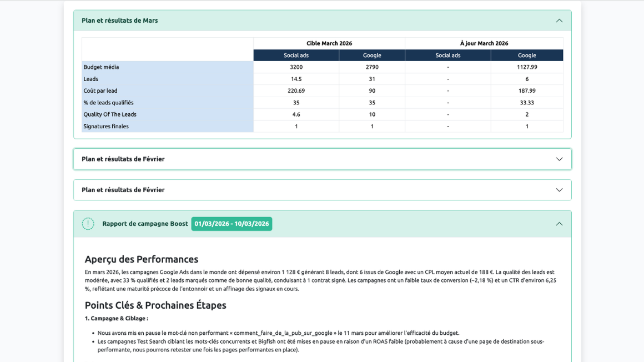Click Google header under Cible March 2026
Screen dimensions: 644x362
[x=372, y=56]
